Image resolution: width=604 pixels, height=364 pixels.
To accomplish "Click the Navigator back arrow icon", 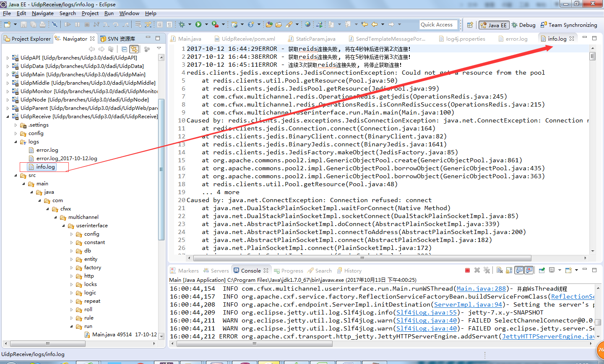I will 92,49.
